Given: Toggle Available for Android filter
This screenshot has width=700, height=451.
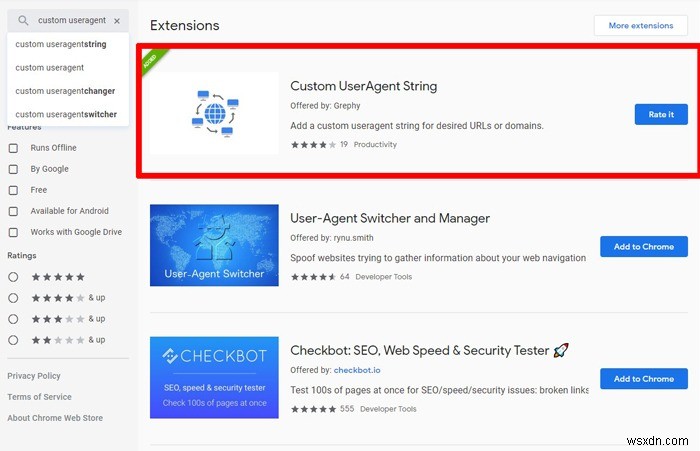Looking at the screenshot, I should [14, 211].
